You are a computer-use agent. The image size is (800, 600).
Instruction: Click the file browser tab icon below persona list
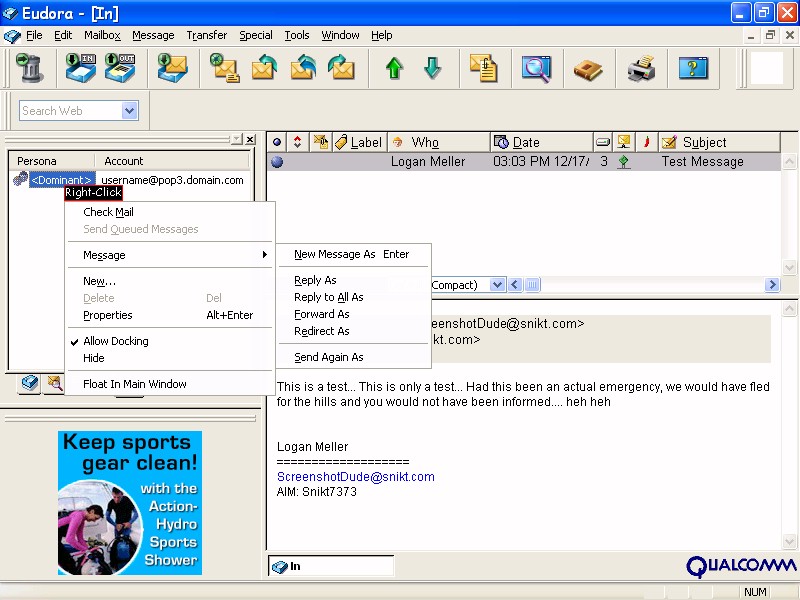[x=54, y=383]
